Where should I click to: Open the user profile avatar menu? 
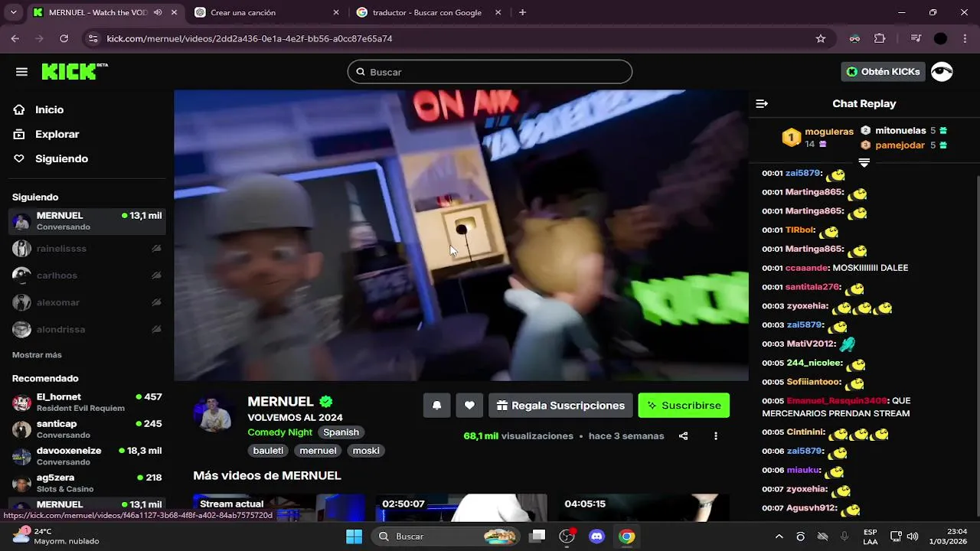942,72
